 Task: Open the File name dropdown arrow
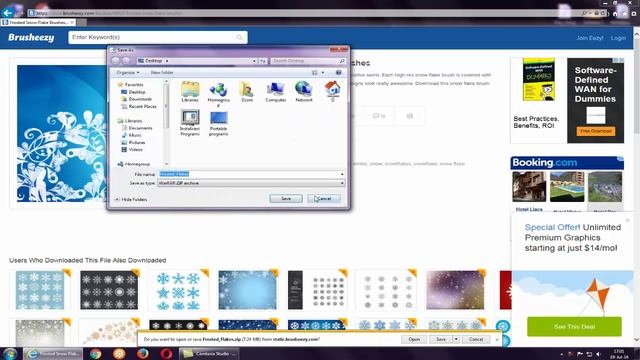pos(342,174)
